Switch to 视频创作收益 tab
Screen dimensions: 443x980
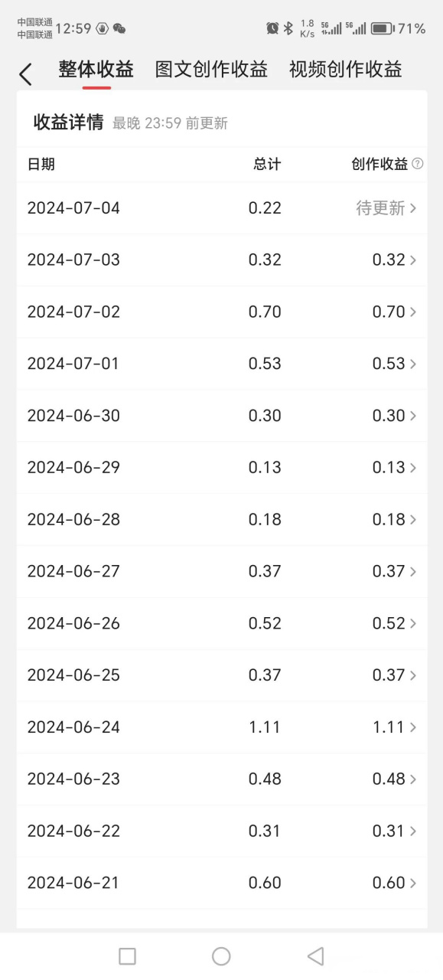[346, 70]
